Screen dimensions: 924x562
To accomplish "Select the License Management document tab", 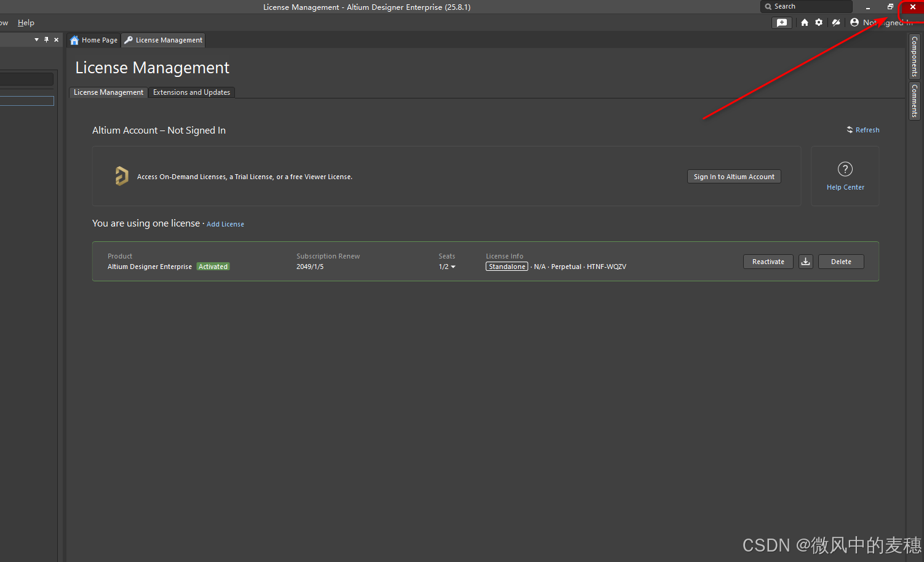I will click(163, 40).
